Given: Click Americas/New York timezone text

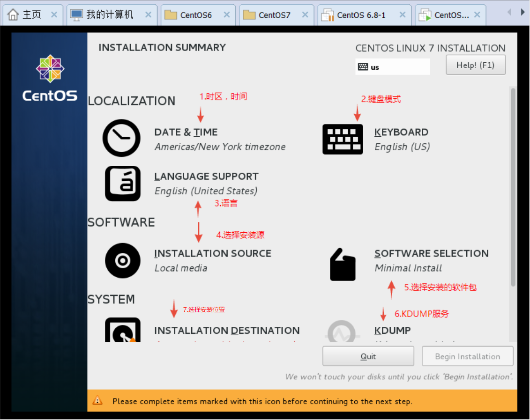Looking at the screenshot, I should pyautogui.click(x=220, y=147).
